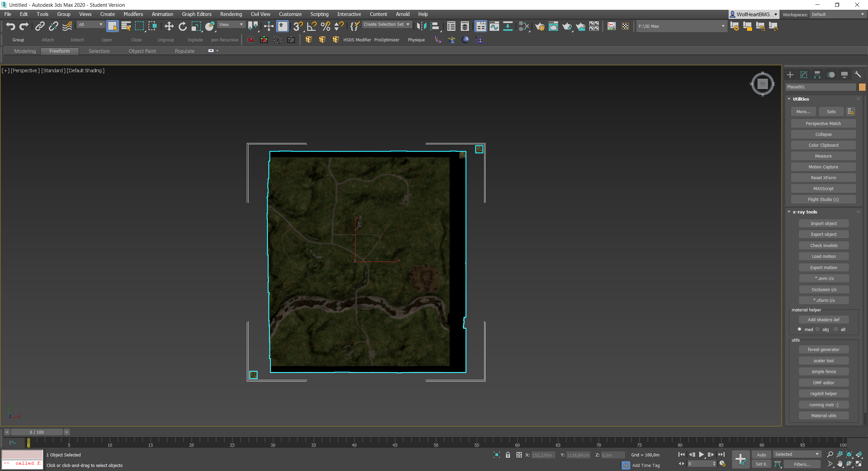Viewport: 868px width, 471px height.
Task: Click the Mirror tool icon
Action: 421,26
